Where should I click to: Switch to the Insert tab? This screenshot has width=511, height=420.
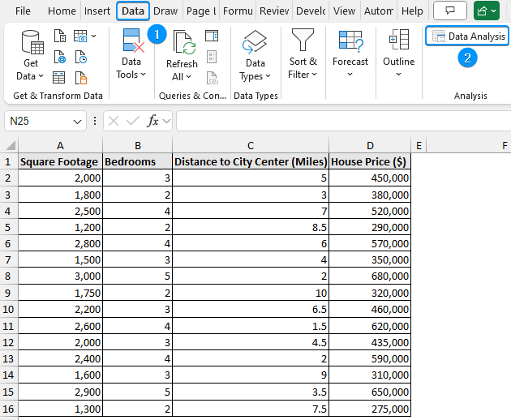[x=97, y=11]
